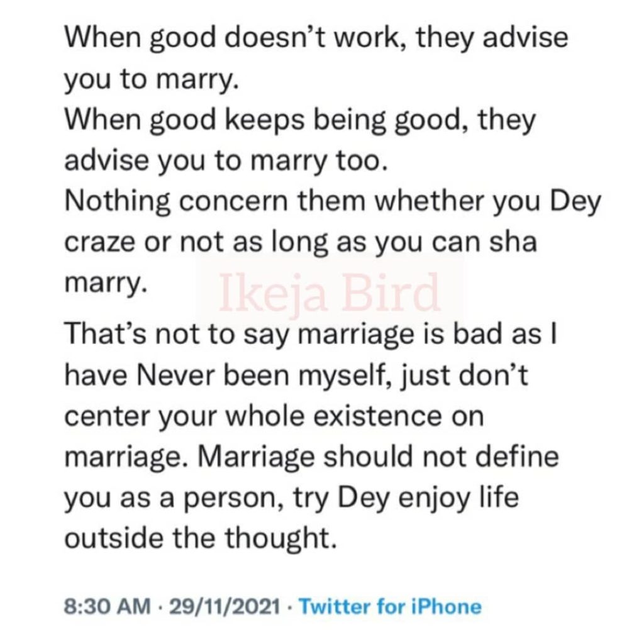This screenshot has width=644, height=644.
Task: Click line "When good doesn't work, they advise"
Action: point(316,38)
